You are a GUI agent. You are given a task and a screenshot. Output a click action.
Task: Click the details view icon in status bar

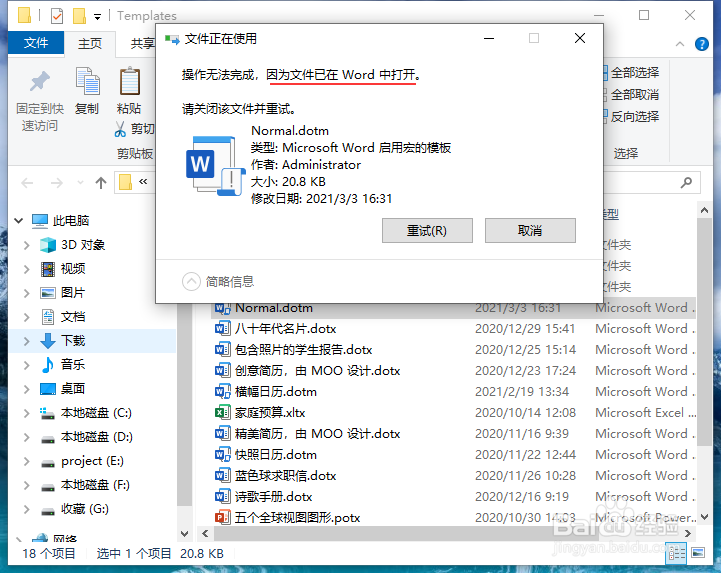(676, 553)
